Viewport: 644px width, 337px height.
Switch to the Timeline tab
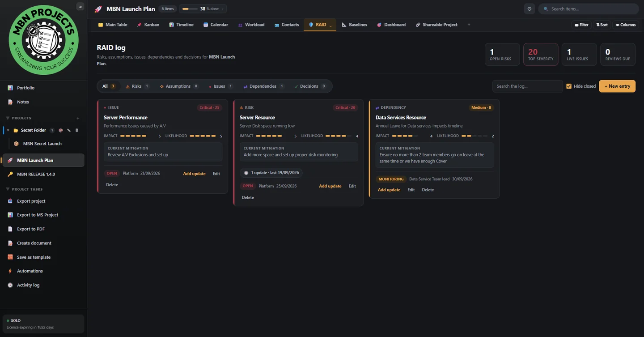(181, 25)
